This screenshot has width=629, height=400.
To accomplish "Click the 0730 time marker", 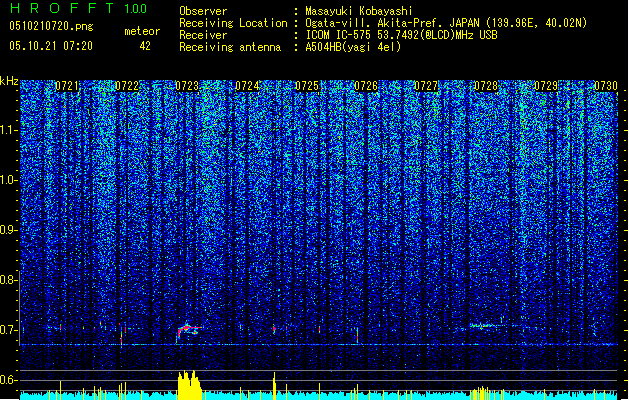I will 606,86.
